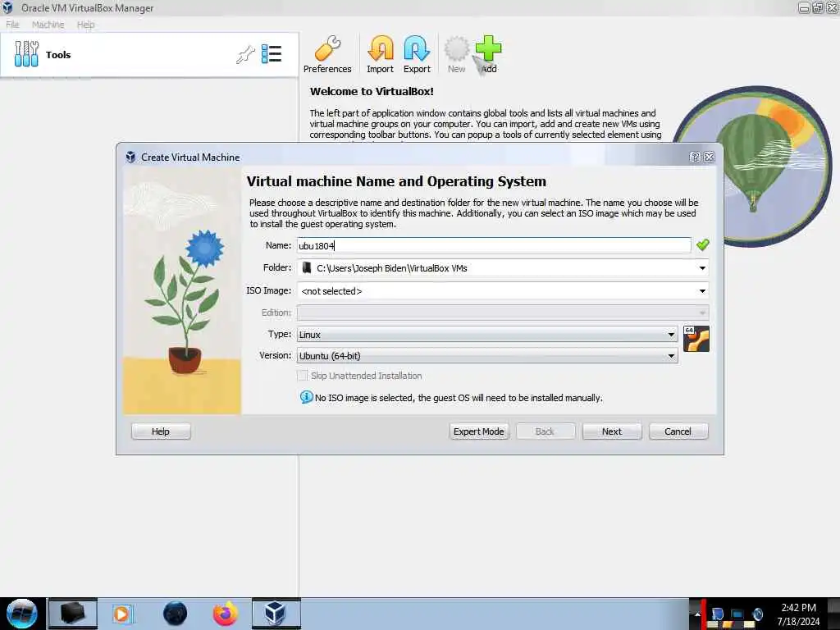Viewport: 840px width, 630px height.
Task: Click the pin icon beside Tools
Action: (x=245, y=54)
